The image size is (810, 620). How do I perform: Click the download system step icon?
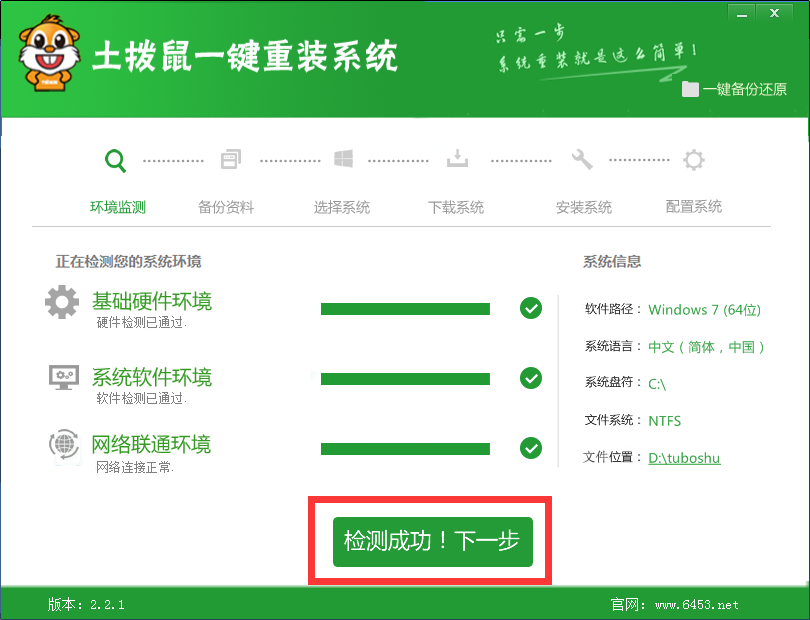point(457,159)
